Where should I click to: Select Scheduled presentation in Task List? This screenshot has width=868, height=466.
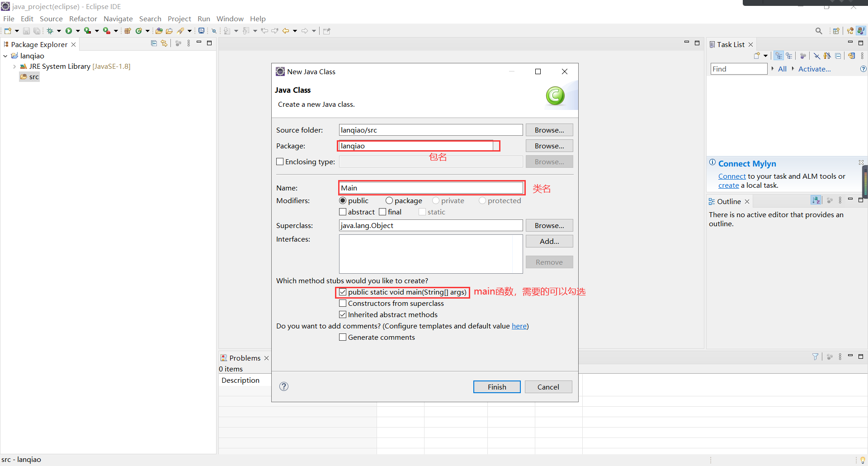click(789, 56)
